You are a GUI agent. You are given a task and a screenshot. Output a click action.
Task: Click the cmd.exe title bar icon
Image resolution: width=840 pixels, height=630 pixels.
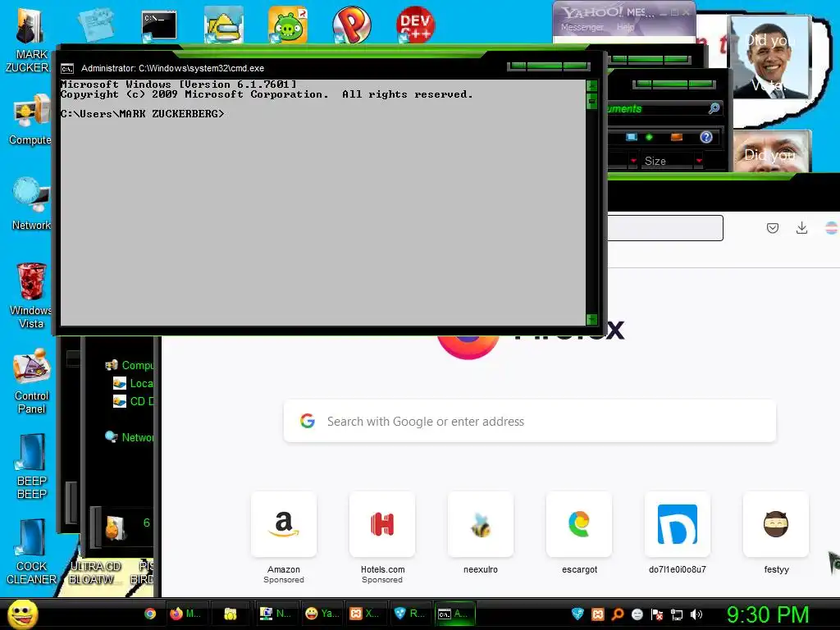tap(67, 69)
